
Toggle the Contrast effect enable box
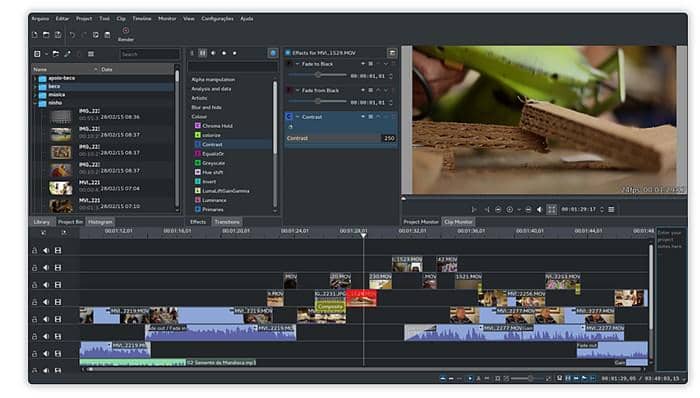289,116
